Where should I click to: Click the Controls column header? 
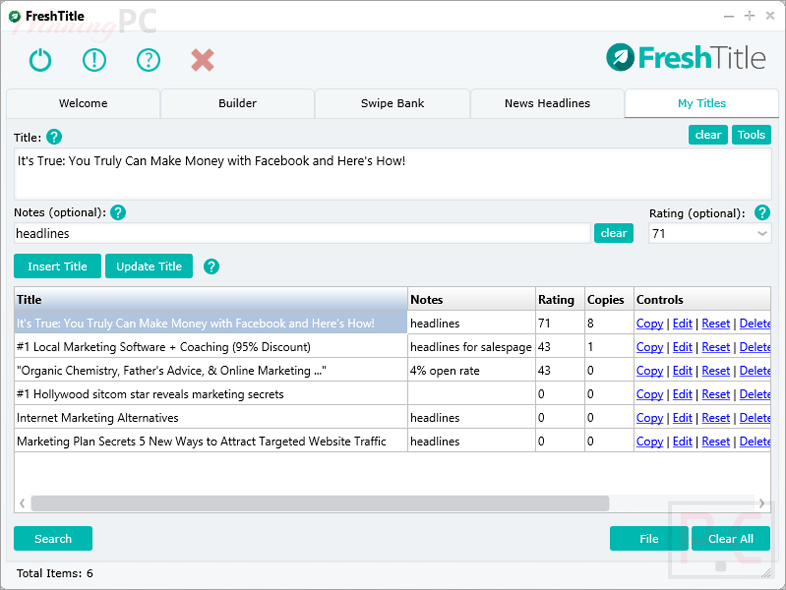click(x=702, y=300)
